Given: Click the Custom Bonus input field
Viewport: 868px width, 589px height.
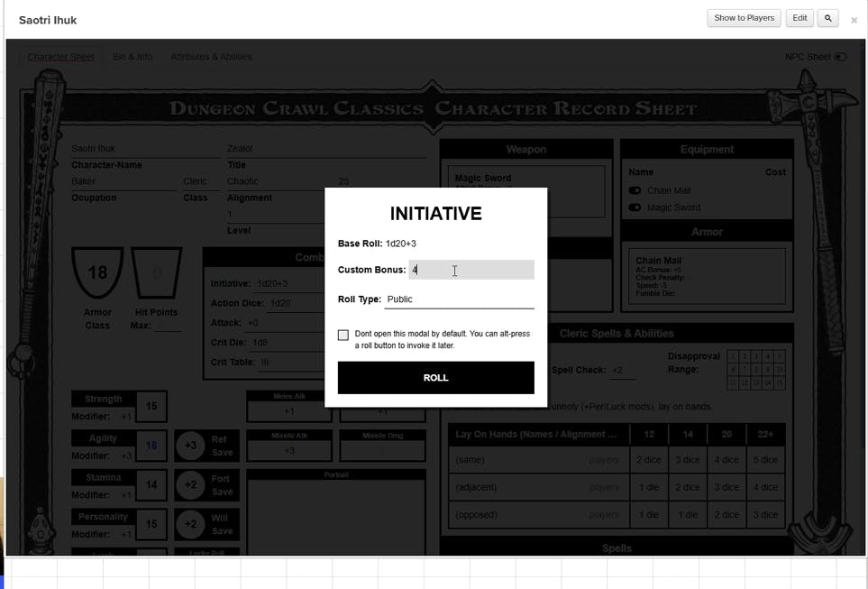Looking at the screenshot, I should [x=471, y=270].
